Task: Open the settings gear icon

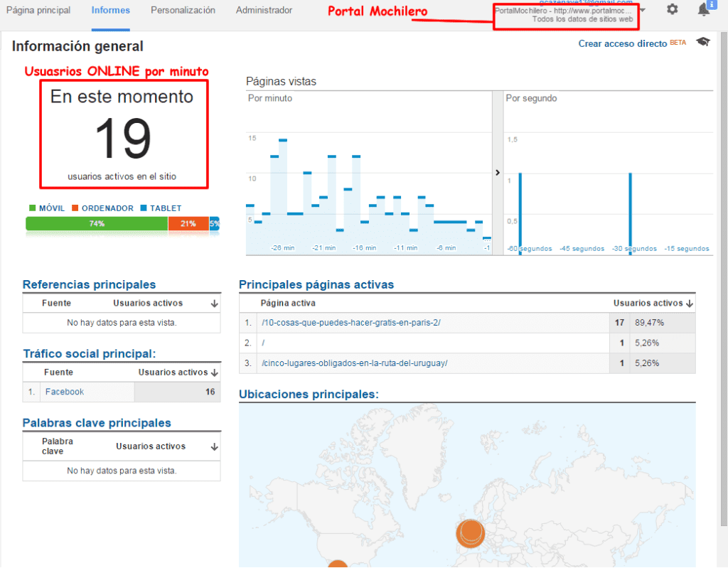Action: click(672, 10)
